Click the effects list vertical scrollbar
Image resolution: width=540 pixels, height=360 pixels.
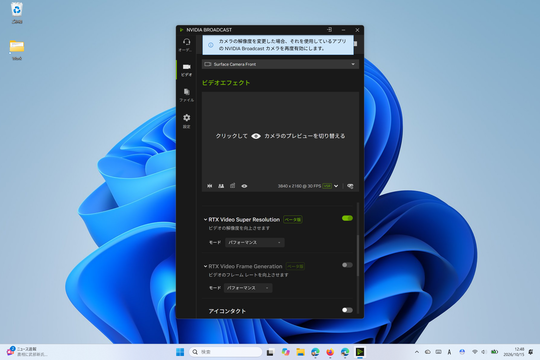coord(358,255)
